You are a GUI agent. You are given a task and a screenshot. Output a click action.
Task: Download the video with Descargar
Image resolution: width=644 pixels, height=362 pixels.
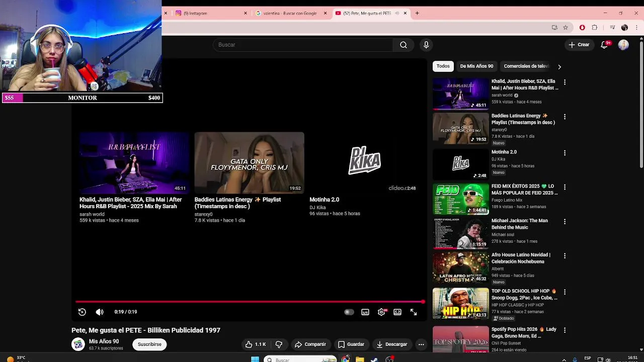coord(392,344)
